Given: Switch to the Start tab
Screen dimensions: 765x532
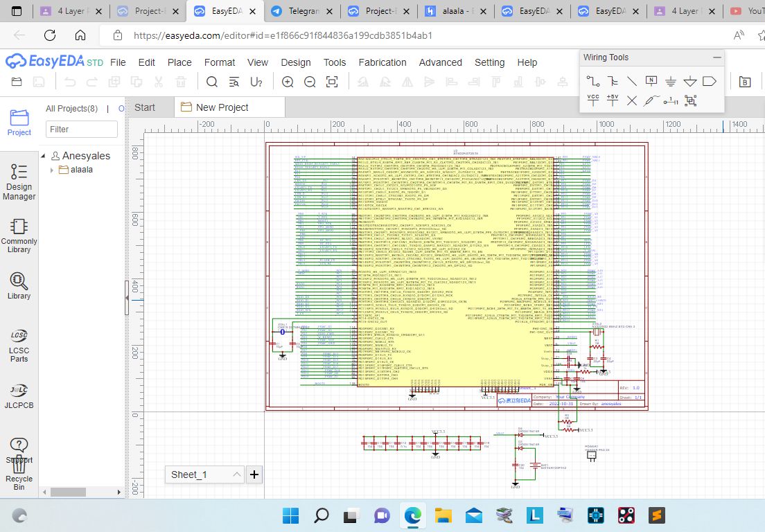Looking at the screenshot, I should (146, 107).
